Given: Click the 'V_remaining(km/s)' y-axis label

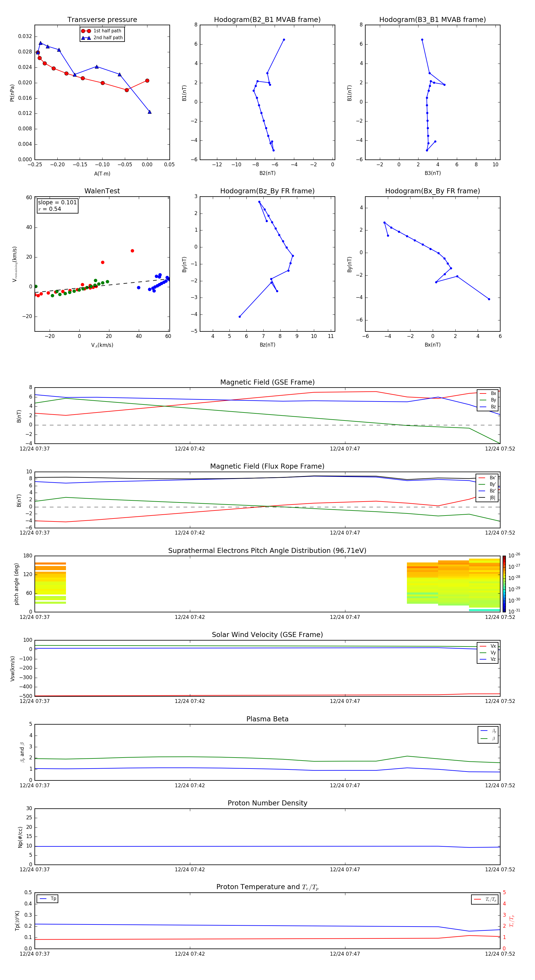Looking at the screenshot, I should pos(15,264).
